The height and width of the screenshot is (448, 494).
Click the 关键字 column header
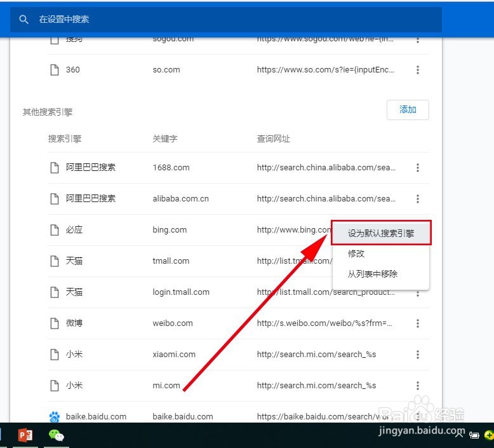[164, 139]
